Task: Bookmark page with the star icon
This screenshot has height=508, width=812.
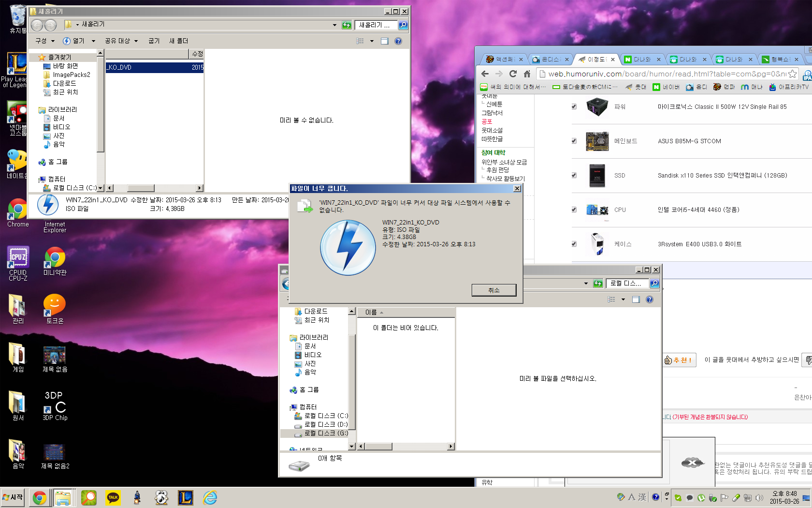Action: tap(792, 74)
